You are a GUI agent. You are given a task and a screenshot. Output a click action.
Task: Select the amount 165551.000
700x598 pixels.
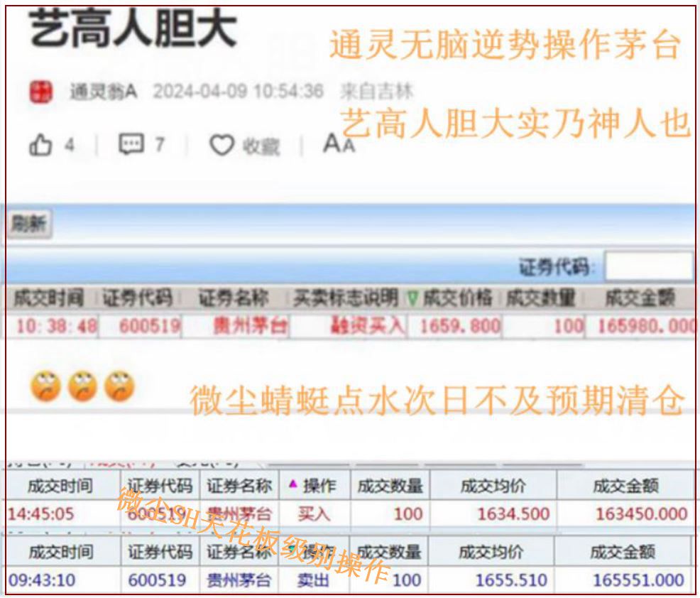638,580
